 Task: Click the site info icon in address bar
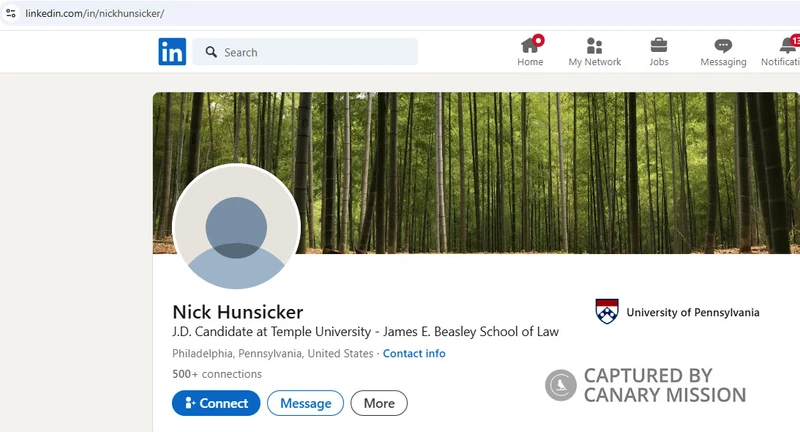click(x=11, y=13)
